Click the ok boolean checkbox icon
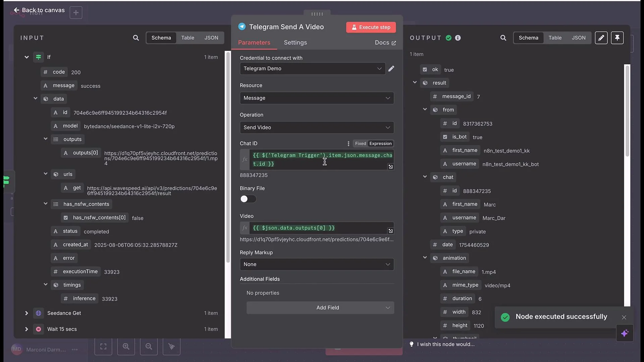 tap(425, 69)
